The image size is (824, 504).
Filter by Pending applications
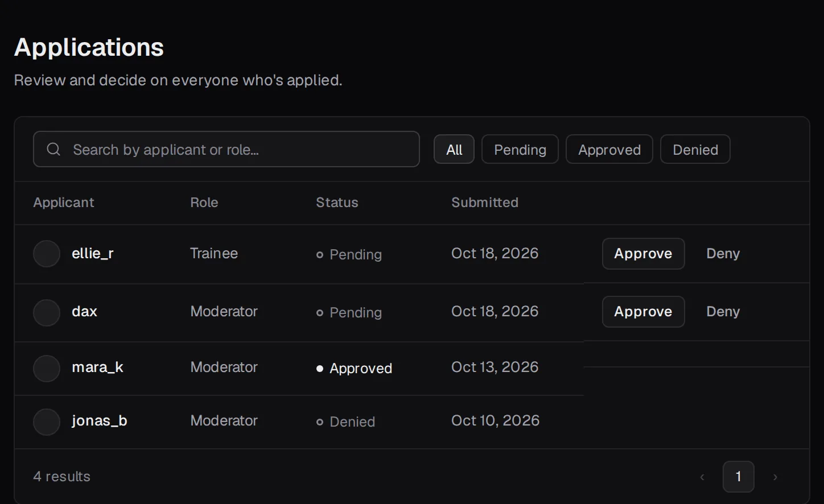point(520,149)
